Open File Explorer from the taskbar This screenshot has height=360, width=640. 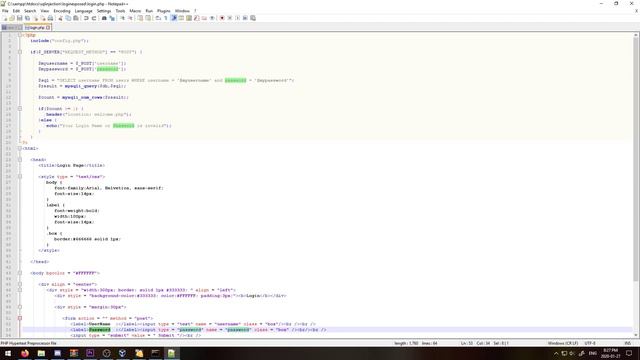coord(41,353)
